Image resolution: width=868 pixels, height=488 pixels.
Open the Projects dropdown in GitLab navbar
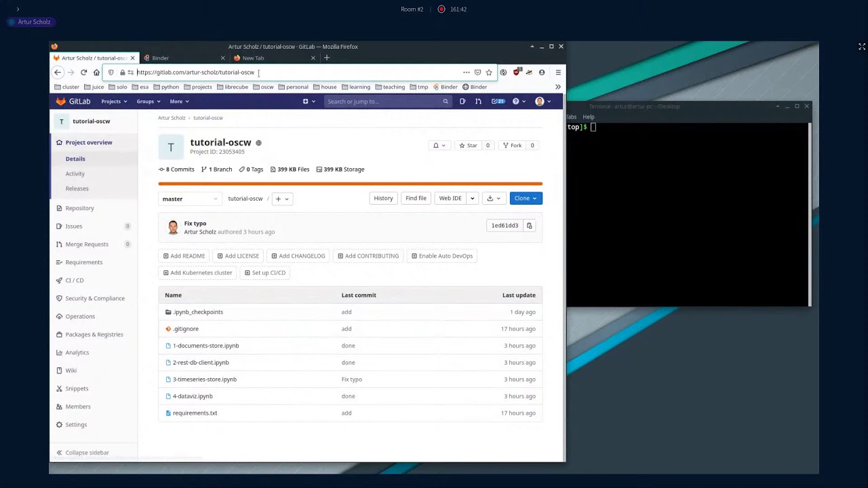pos(114,102)
